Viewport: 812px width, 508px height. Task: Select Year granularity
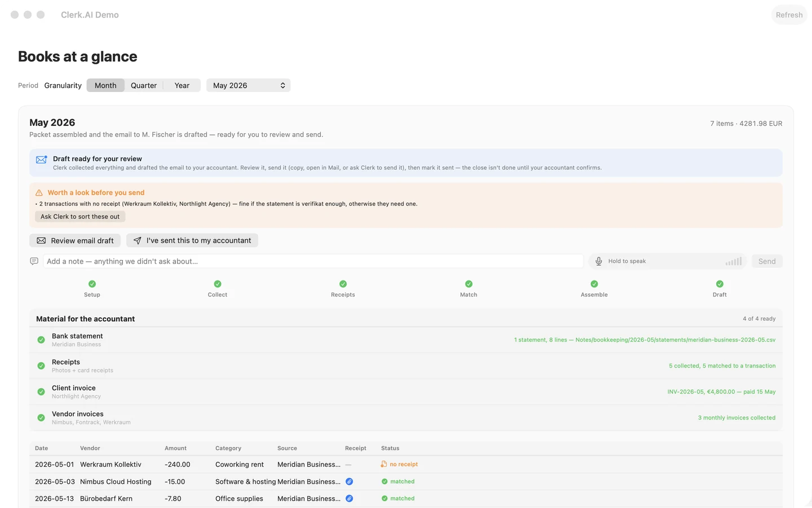tap(182, 86)
